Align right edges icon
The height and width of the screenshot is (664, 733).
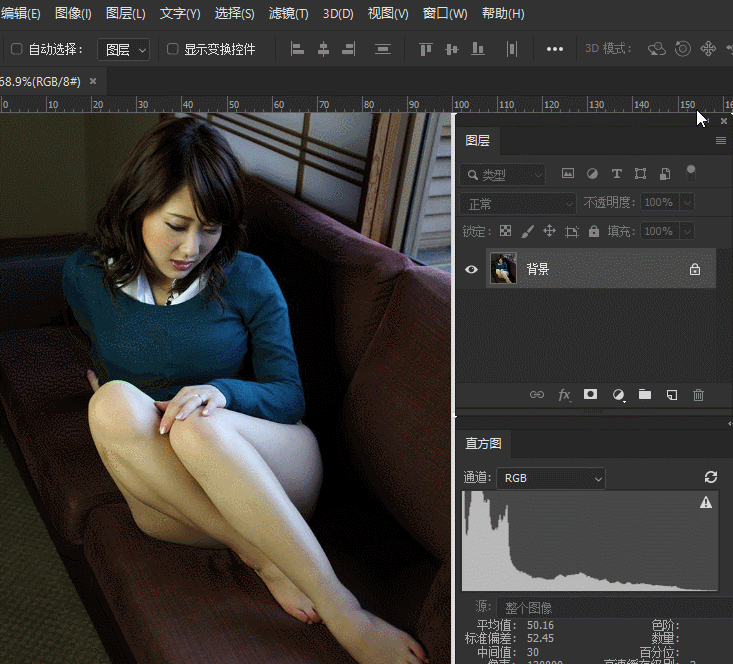point(349,49)
